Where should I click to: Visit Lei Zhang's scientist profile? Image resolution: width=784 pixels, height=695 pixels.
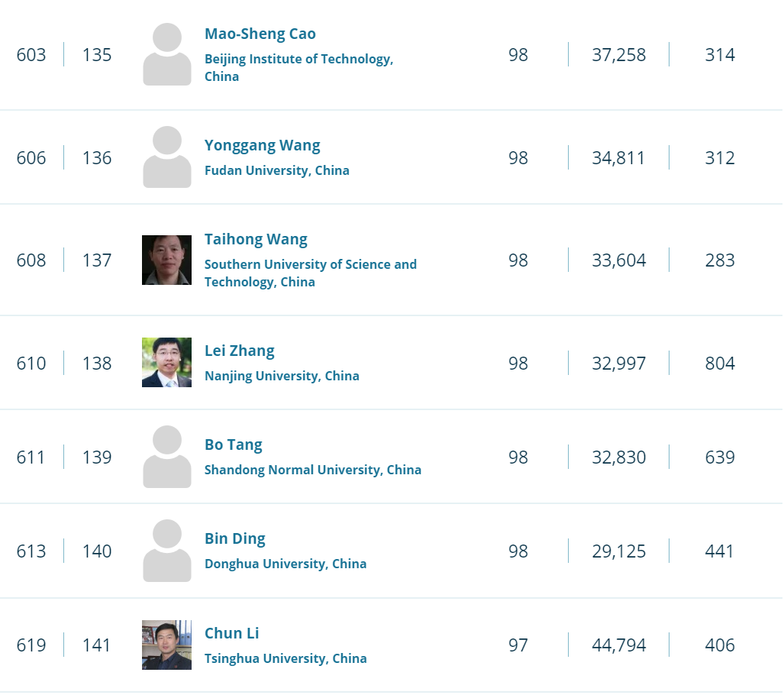coord(239,351)
